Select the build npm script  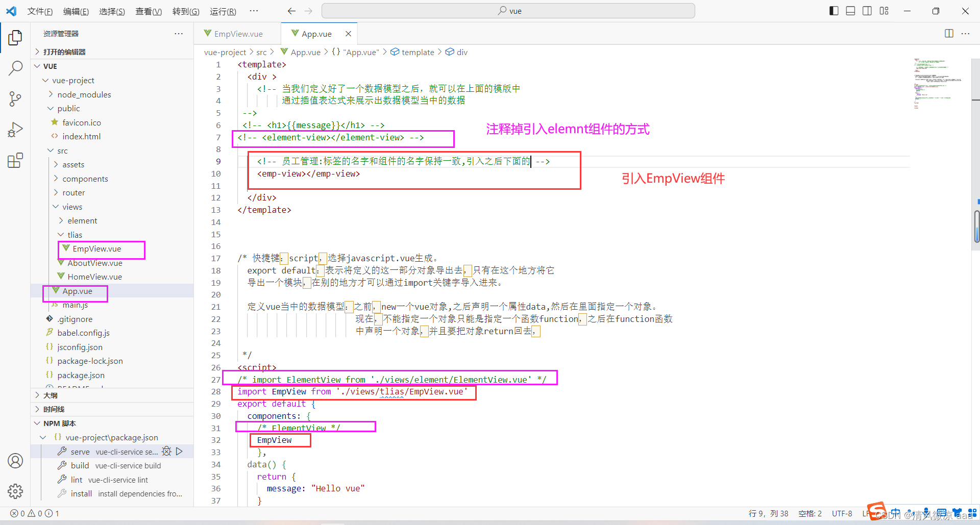(112, 465)
